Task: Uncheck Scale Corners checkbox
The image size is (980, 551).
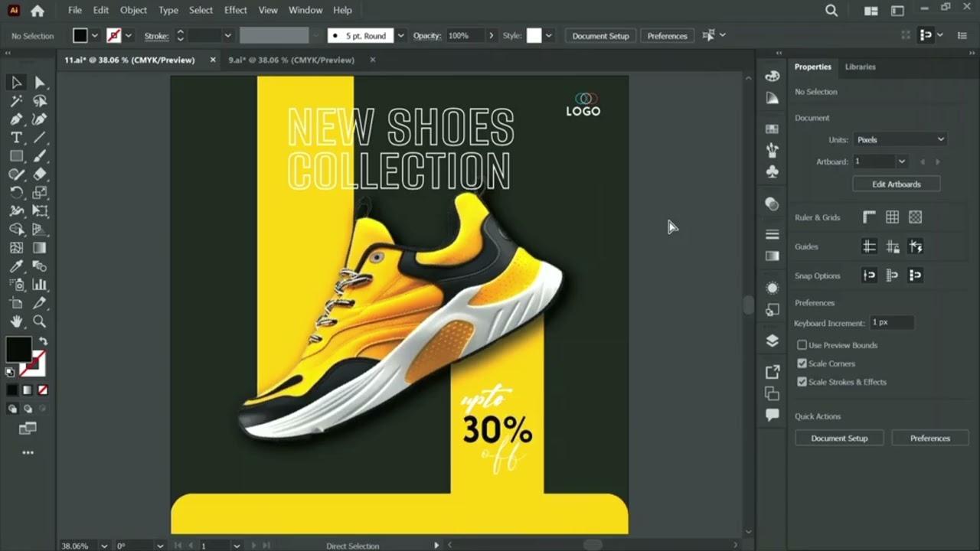Action: pos(802,364)
